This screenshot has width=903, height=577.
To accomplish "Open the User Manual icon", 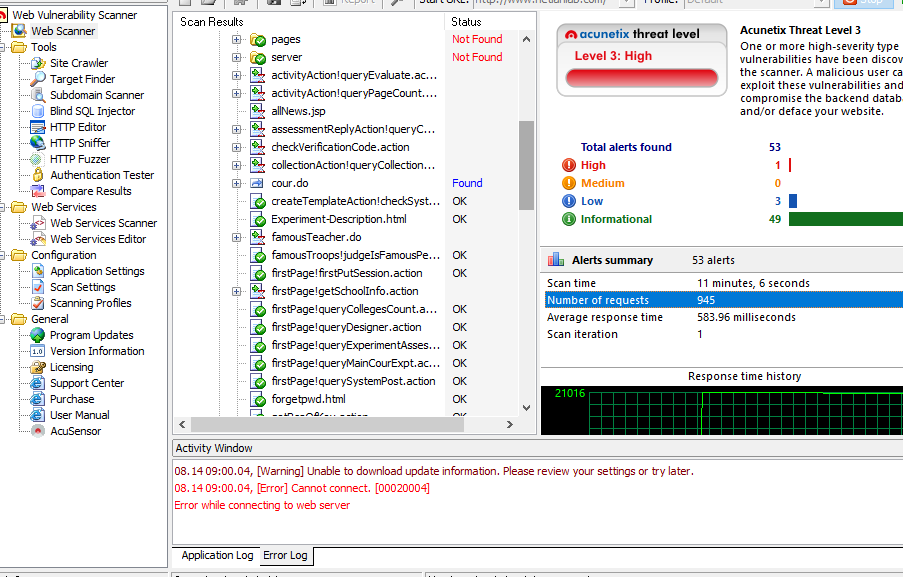I will click(x=38, y=415).
